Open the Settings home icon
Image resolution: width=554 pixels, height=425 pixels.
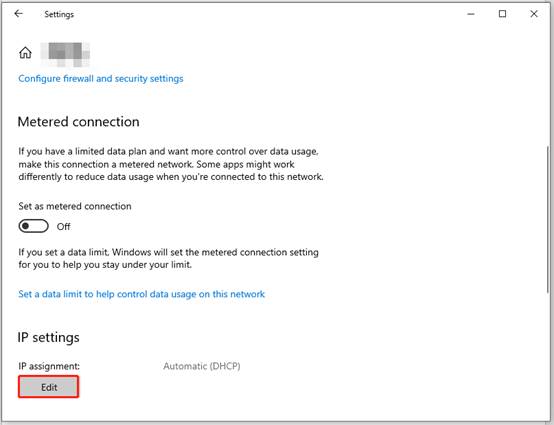pyautogui.click(x=25, y=53)
